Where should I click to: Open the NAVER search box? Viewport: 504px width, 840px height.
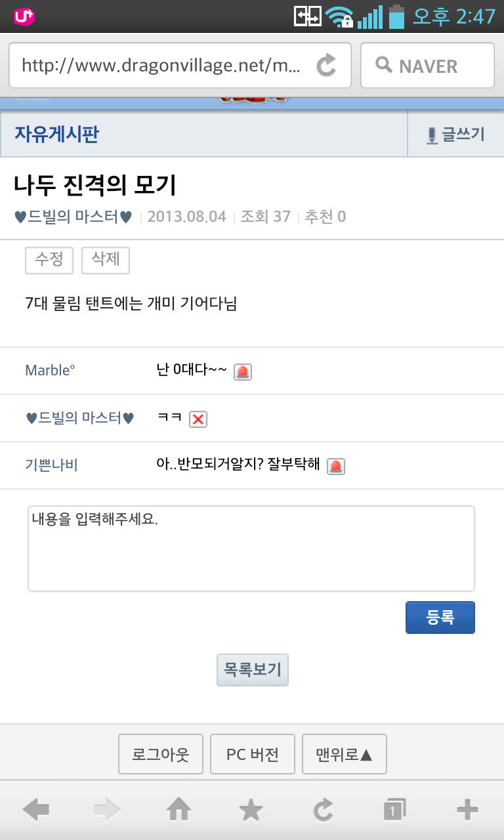click(x=427, y=66)
